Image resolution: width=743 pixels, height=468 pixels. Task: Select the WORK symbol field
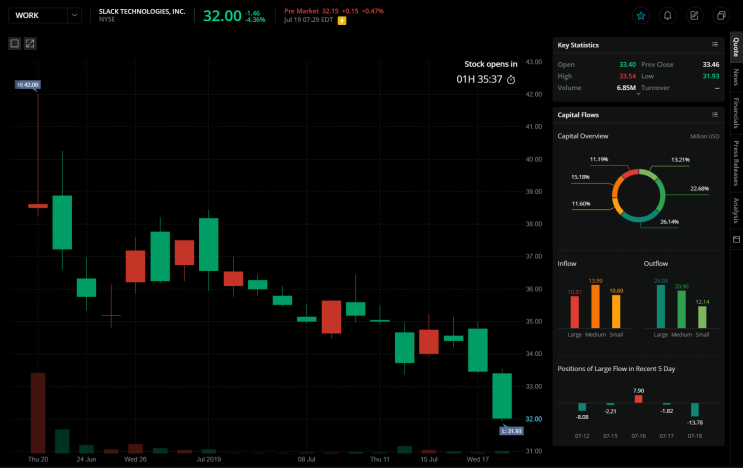point(38,15)
